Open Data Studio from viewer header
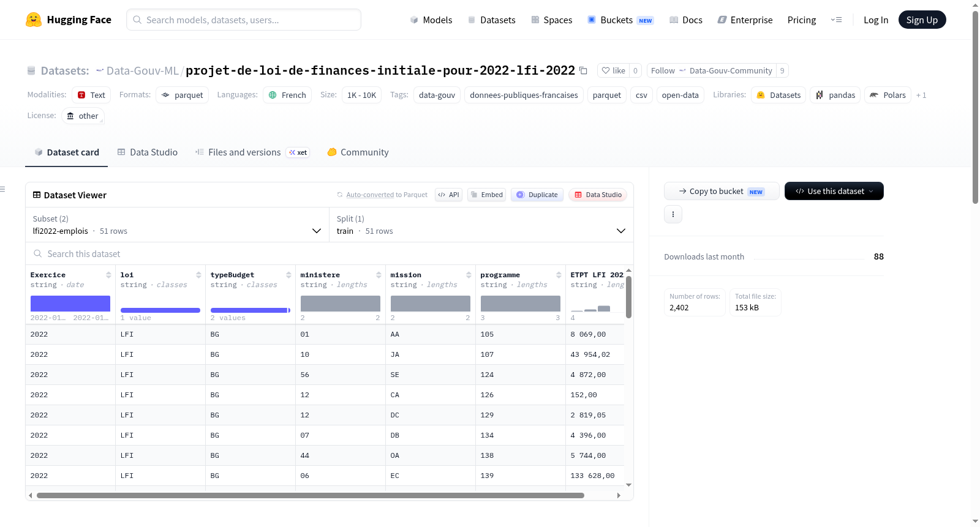The width and height of the screenshot is (980, 527). point(598,195)
